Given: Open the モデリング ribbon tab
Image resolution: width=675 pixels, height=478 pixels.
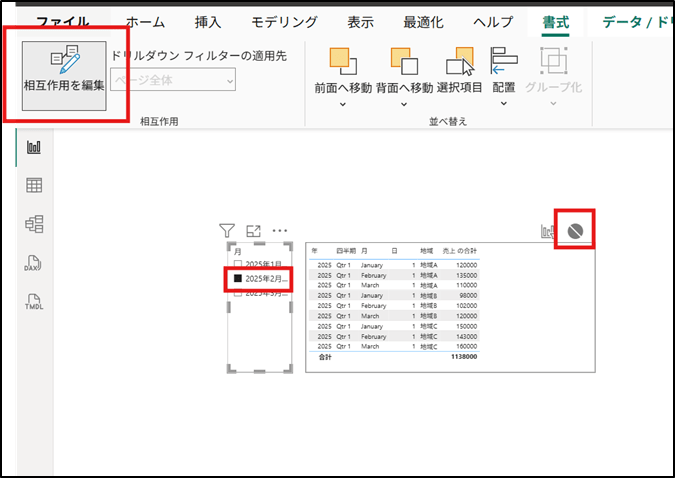Looking at the screenshot, I should coord(284,22).
